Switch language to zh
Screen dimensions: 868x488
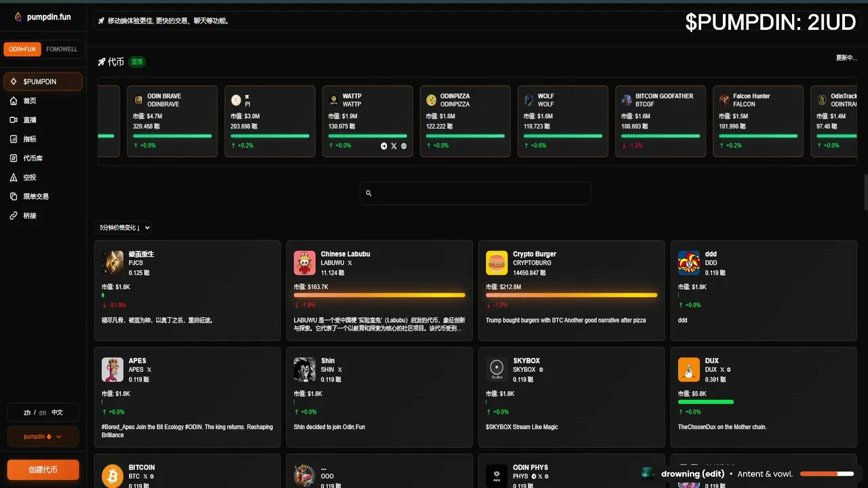(27, 412)
